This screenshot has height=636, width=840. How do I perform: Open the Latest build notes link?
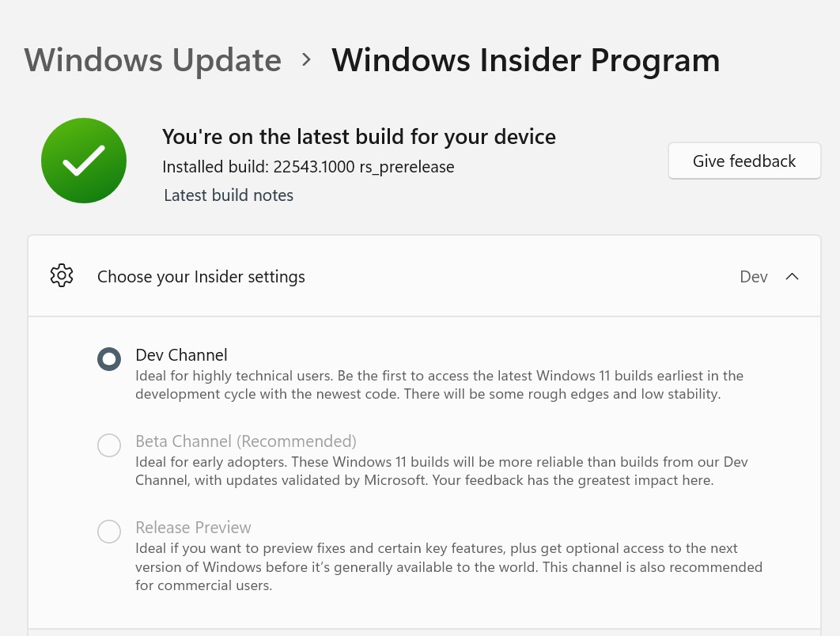click(x=228, y=195)
